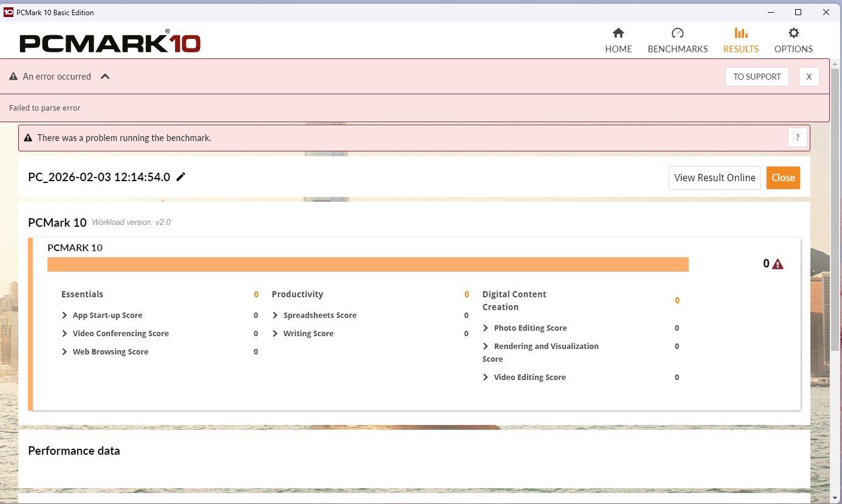842x504 pixels.
Task: Click the warning icon in benchmark problem banner
Action: [28, 138]
